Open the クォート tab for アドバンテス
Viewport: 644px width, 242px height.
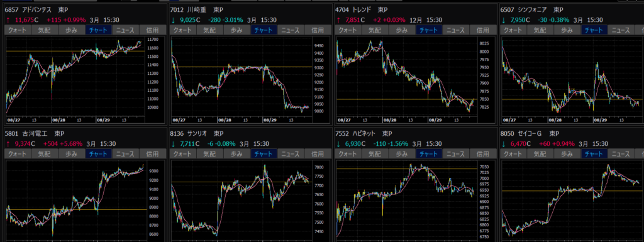[x=18, y=30]
